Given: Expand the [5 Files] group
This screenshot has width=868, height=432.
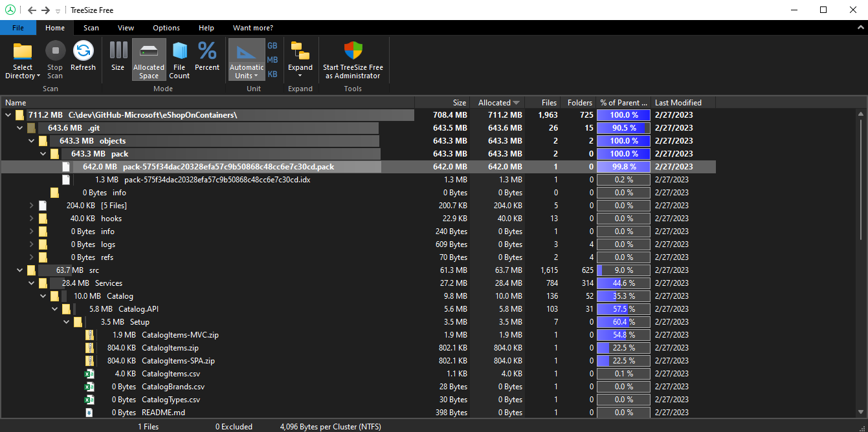Looking at the screenshot, I should pyautogui.click(x=31, y=206).
